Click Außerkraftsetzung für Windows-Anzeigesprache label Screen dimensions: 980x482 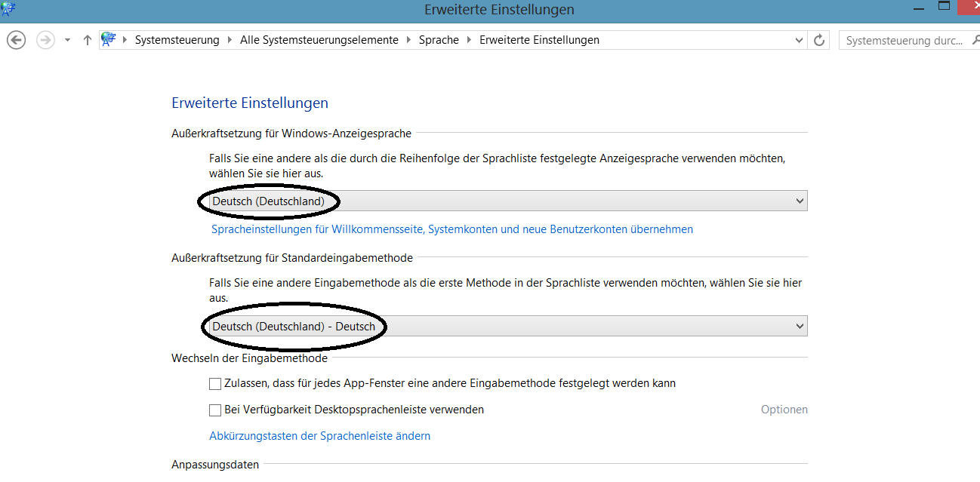(291, 134)
